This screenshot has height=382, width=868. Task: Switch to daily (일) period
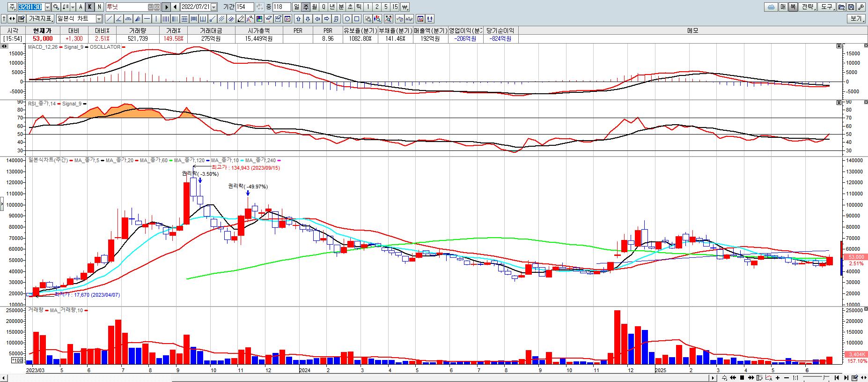point(296,7)
